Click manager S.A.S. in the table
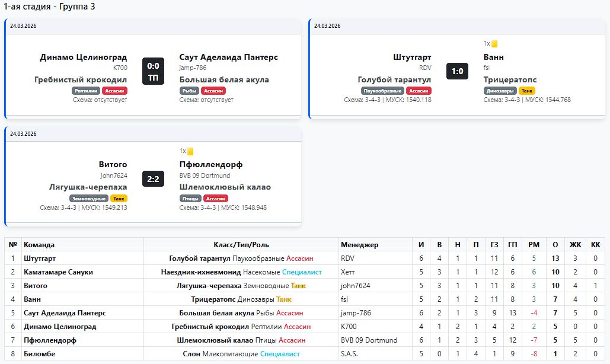This screenshot has width=610, height=364. [349, 354]
